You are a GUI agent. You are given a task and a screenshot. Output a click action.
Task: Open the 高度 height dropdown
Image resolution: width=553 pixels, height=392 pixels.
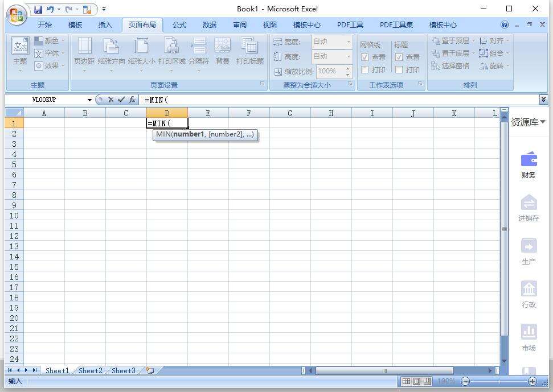pyautogui.click(x=348, y=56)
